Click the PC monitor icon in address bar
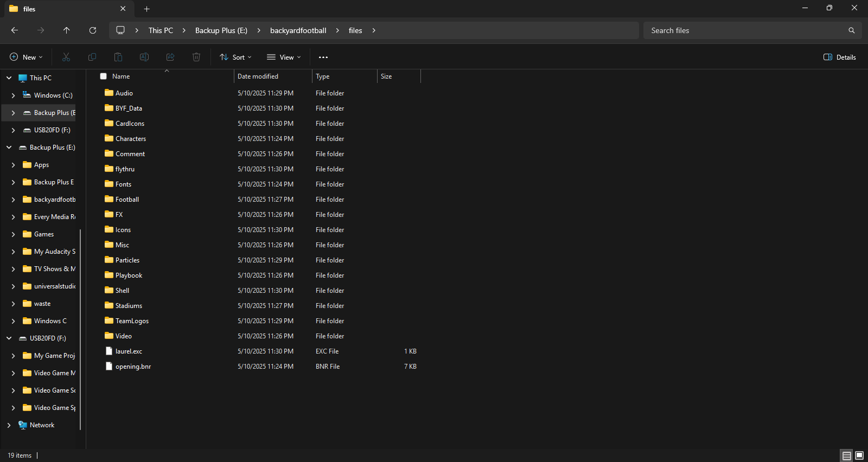Image resolution: width=868 pixels, height=462 pixels. pyautogui.click(x=120, y=30)
